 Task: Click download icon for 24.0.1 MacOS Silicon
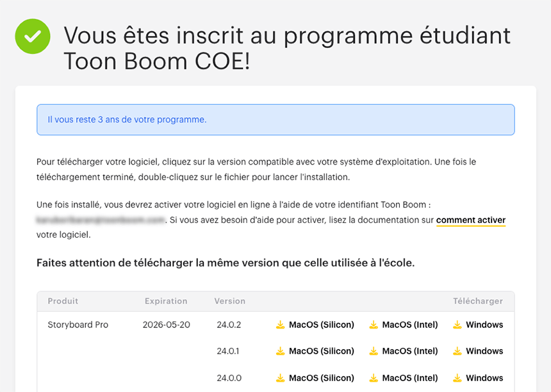click(280, 351)
